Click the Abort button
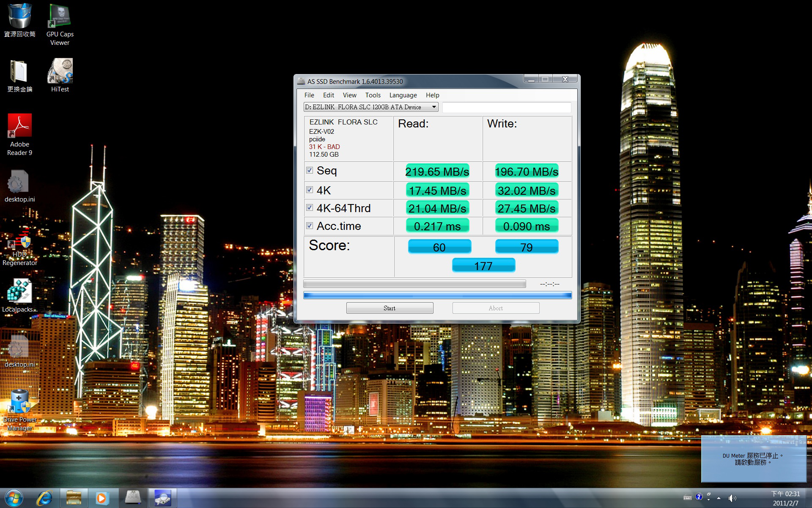 (x=496, y=308)
